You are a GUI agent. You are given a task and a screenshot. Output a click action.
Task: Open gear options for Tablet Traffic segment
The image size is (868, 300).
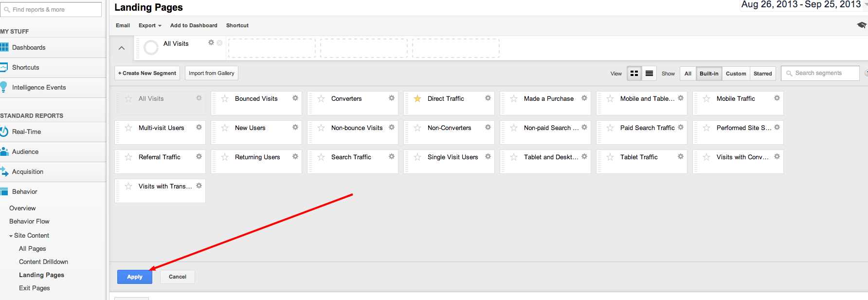point(681,156)
